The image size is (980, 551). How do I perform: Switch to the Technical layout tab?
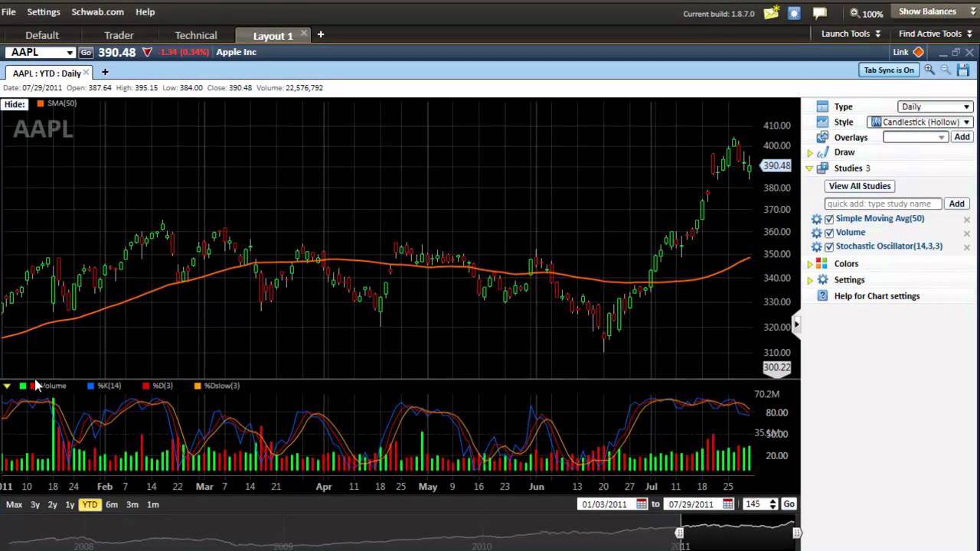click(x=196, y=35)
